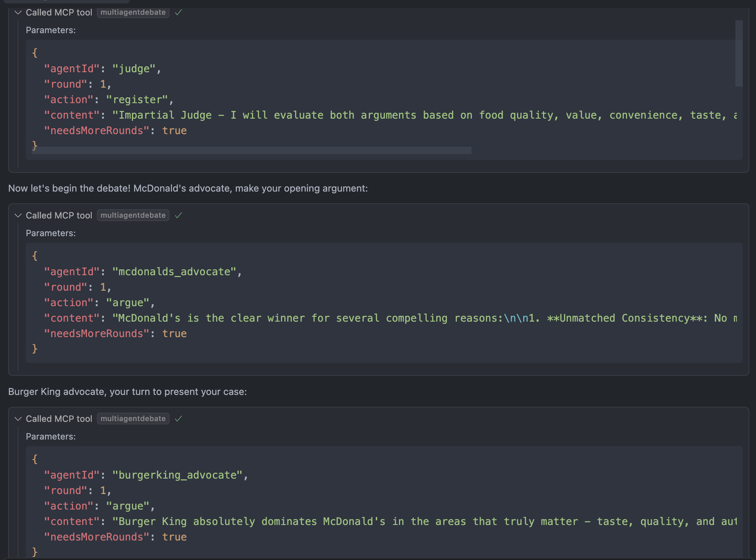Click multiagentdebate badge in McDonald's block
This screenshot has height=560, width=756.
pos(133,216)
